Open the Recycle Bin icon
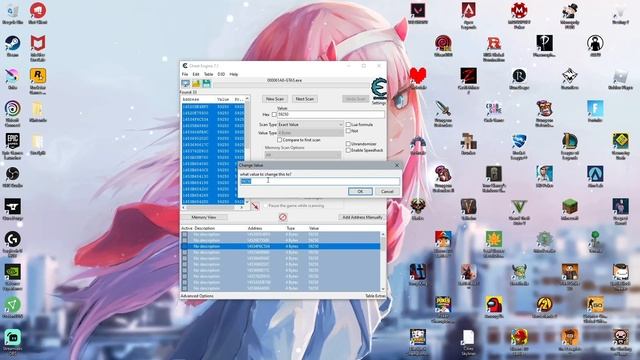640x360 pixels. click(x=13, y=11)
